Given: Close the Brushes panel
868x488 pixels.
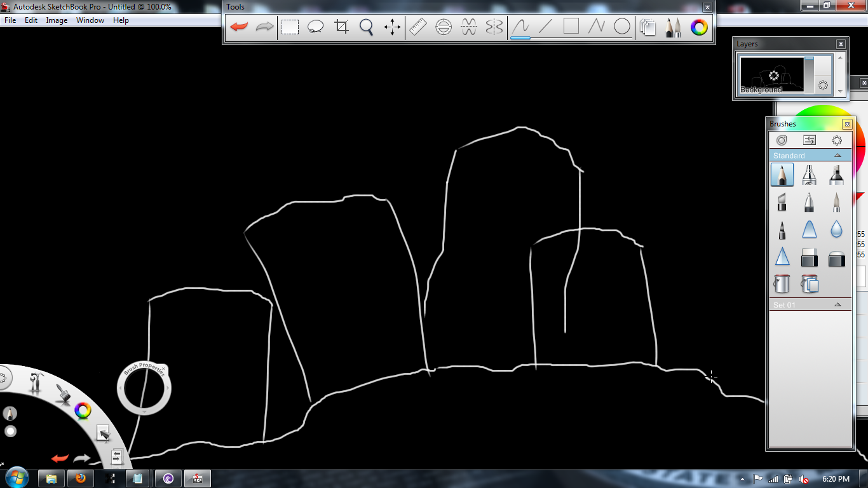Looking at the screenshot, I should [x=846, y=124].
